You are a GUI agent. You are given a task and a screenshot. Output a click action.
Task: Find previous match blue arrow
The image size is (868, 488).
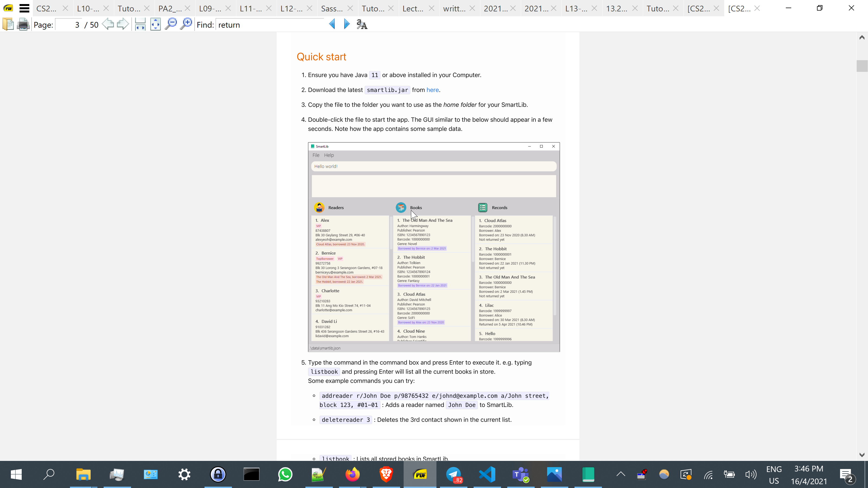pos(332,25)
